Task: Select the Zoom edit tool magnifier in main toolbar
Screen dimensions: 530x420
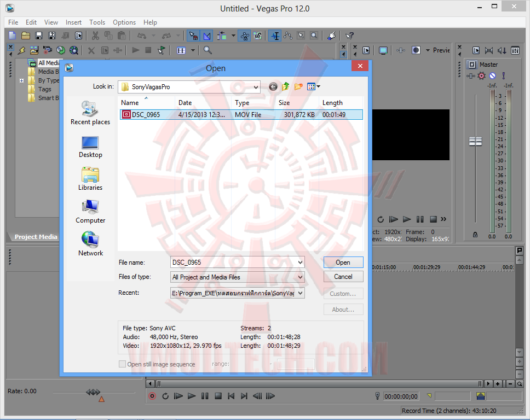Action: tap(314, 36)
